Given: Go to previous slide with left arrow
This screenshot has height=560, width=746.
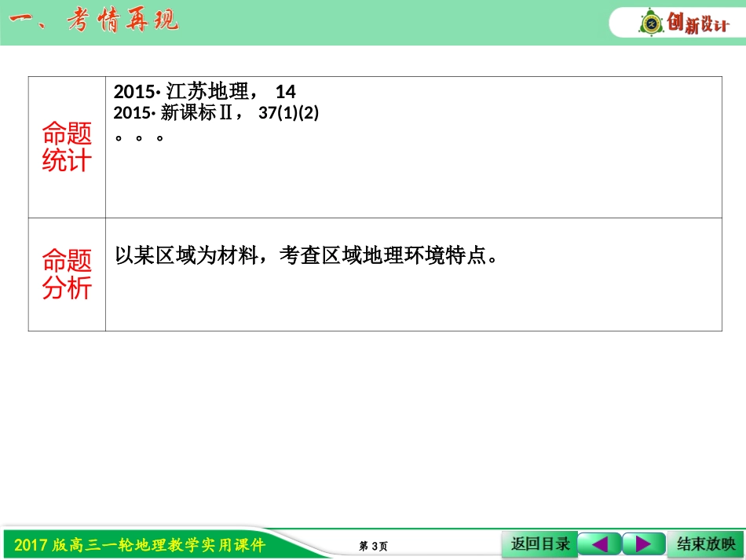Looking at the screenshot, I should pos(599,544).
